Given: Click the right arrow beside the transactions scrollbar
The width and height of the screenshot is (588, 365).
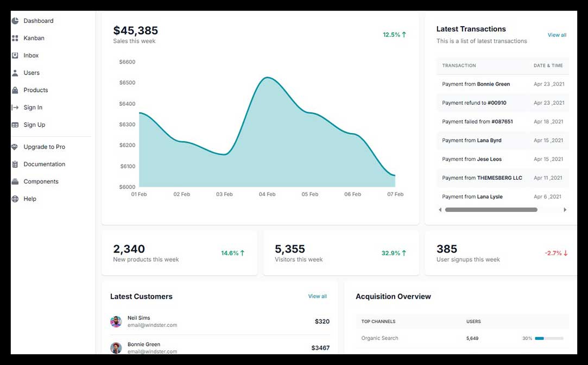Looking at the screenshot, I should [x=565, y=209].
